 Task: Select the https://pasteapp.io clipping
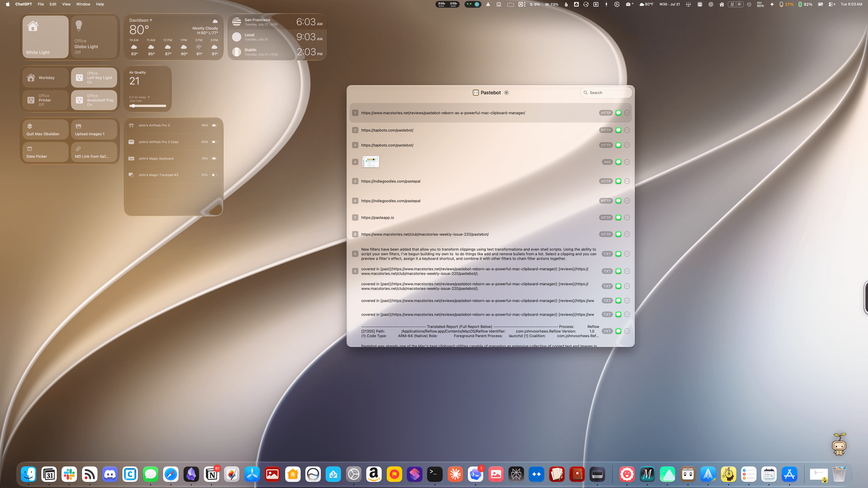490,218
